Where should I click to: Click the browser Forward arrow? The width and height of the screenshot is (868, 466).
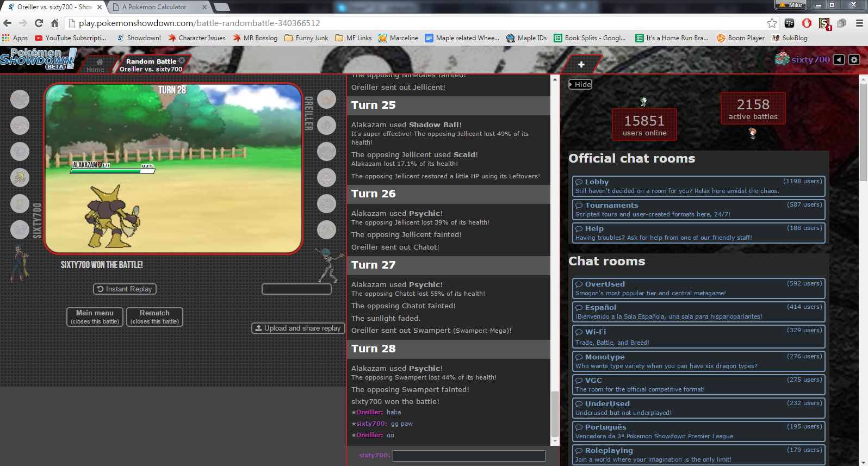(x=23, y=23)
